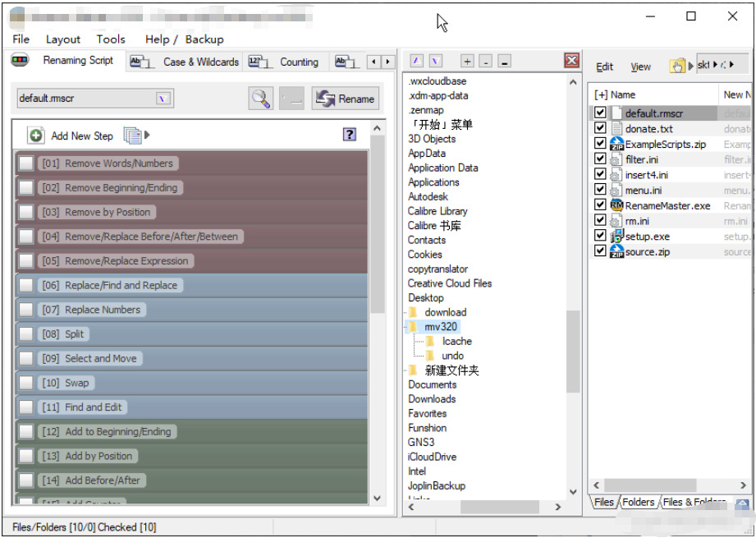The image size is (756, 538).
Task: Switch to the Case & Wildcards tab
Action: point(200,62)
